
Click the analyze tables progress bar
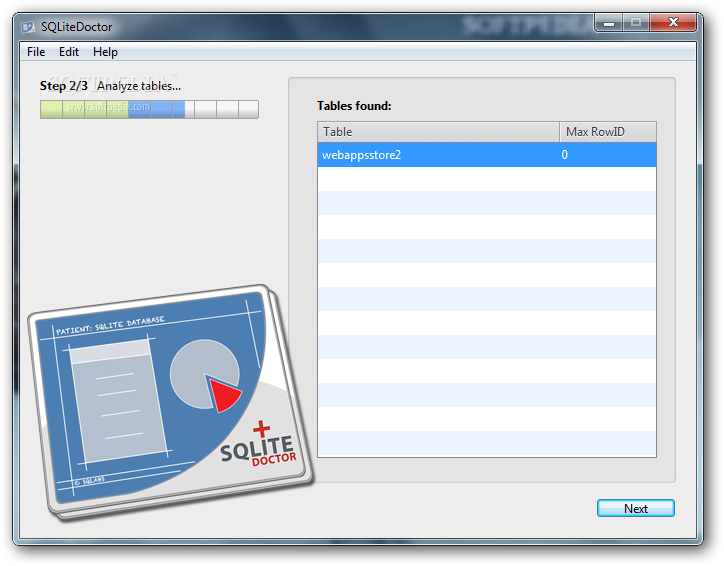click(x=149, y=109)
